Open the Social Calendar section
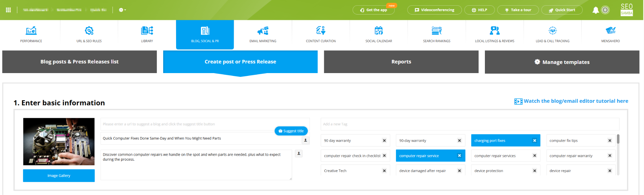Screen dimensions: 644x195 point(379,35)
